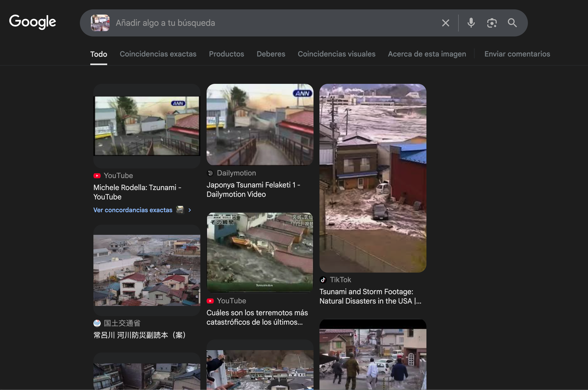Viewport: 588px width, 390px height.
Task: Click the 'Dailymotion' source name text
Action: pos(236,173)
